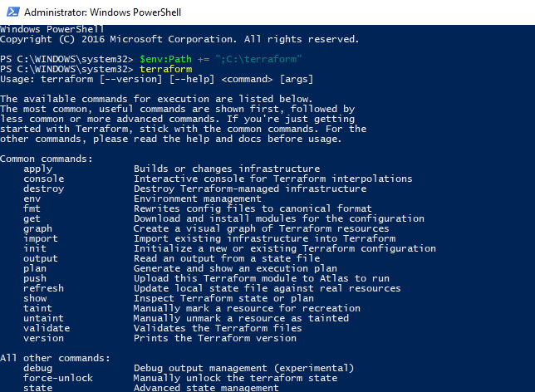Screen dimensions: 535x392
Task: Click the 'version' command entry
Action: (44, 338)
